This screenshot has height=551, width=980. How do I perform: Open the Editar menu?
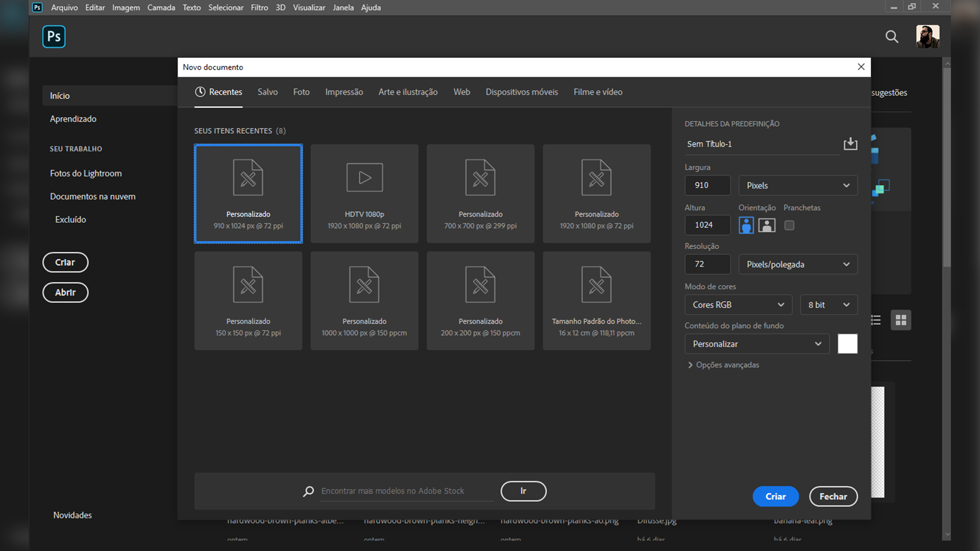click(95, 8)
